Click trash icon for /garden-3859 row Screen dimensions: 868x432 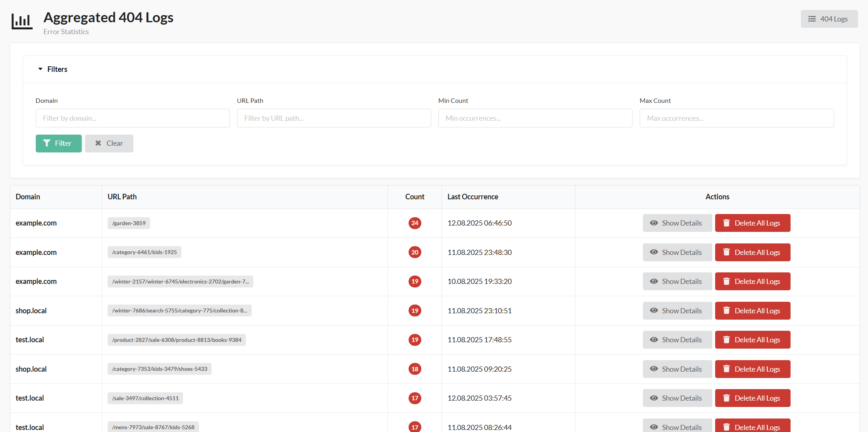coord(726,223)
